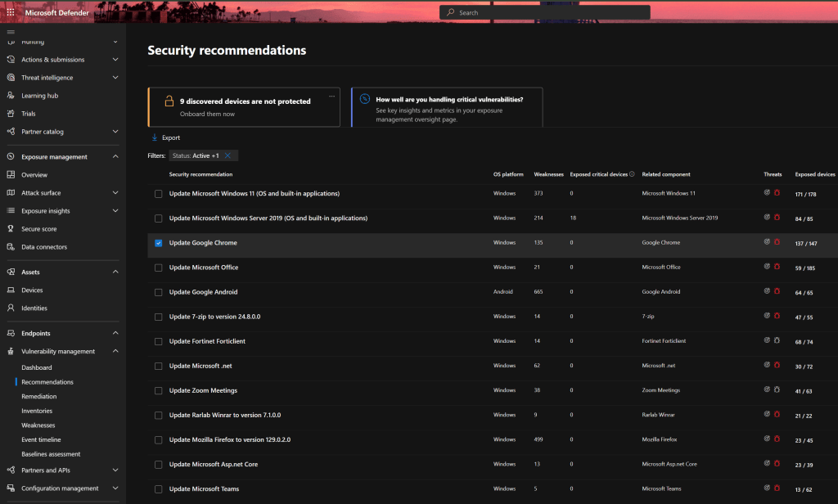Click the hamburger menu to collapse navigation
This screenshot has width=838, height=504.
(x=10, y=33)
